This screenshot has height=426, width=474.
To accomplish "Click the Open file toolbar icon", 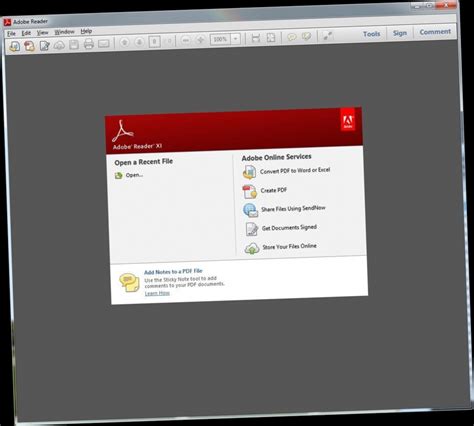I will tap(14, 46).
